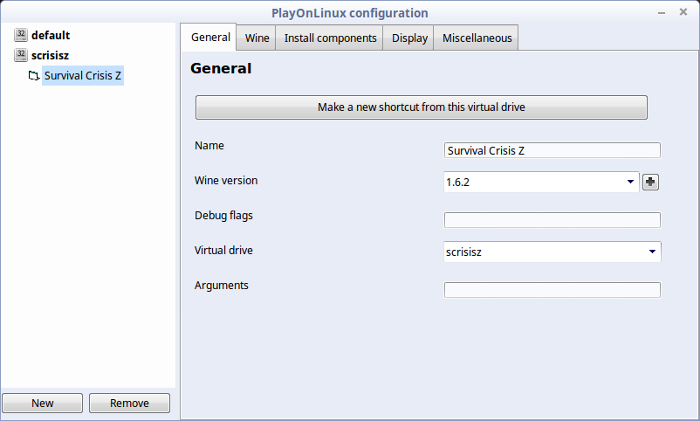Close the PlayOnLinux configuration window
The width and height of the screenshot is (700, 421).
683,12
